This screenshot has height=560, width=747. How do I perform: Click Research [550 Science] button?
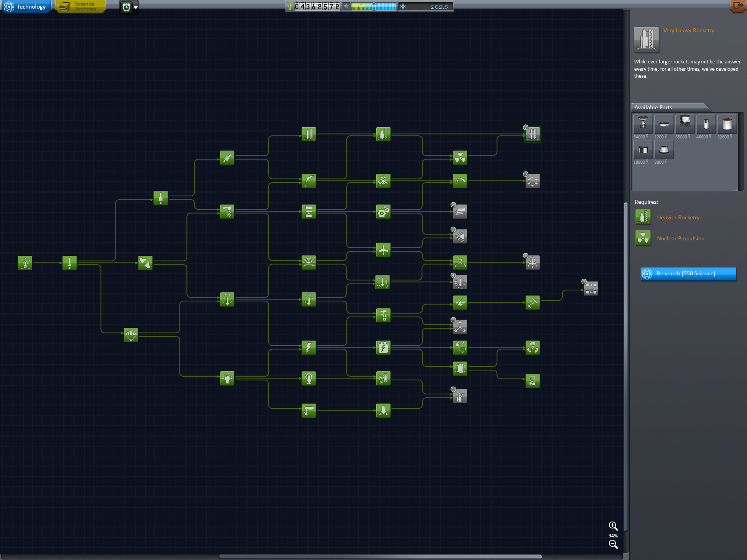point(688,274)
